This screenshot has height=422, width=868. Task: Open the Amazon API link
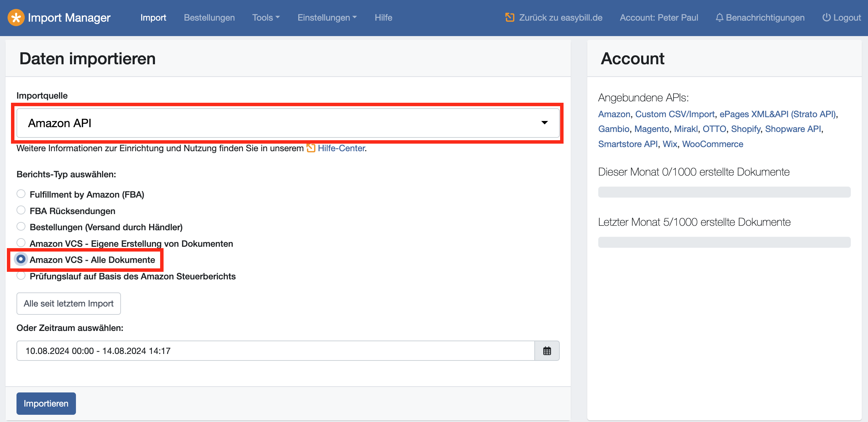[x=614, y=114]
